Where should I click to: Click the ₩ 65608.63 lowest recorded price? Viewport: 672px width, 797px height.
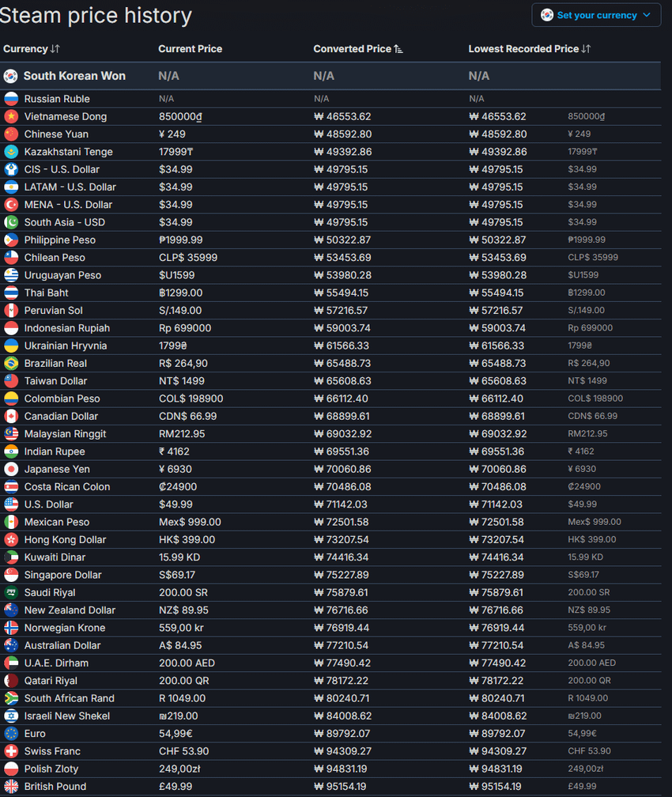(497, 381)
